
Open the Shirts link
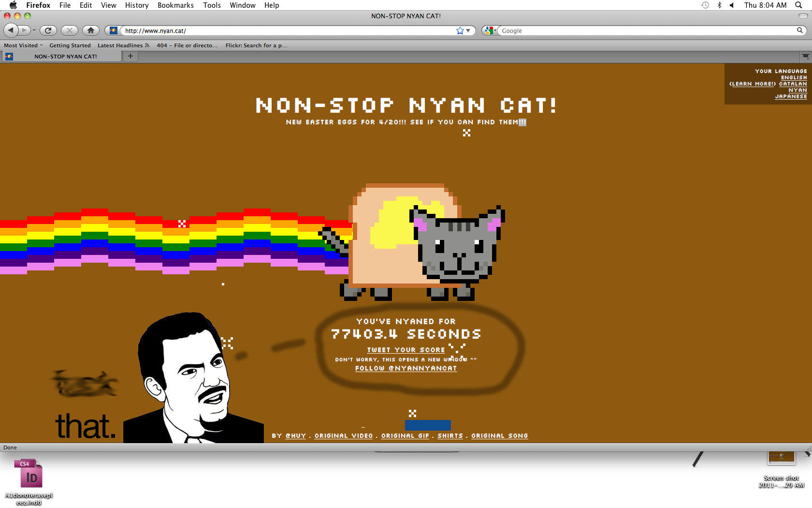coord(450,436)
